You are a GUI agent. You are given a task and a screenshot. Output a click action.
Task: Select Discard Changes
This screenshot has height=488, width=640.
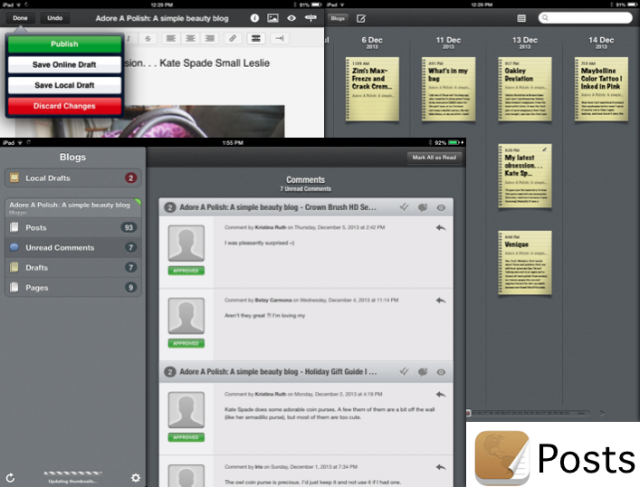click(x=64, y=106)
